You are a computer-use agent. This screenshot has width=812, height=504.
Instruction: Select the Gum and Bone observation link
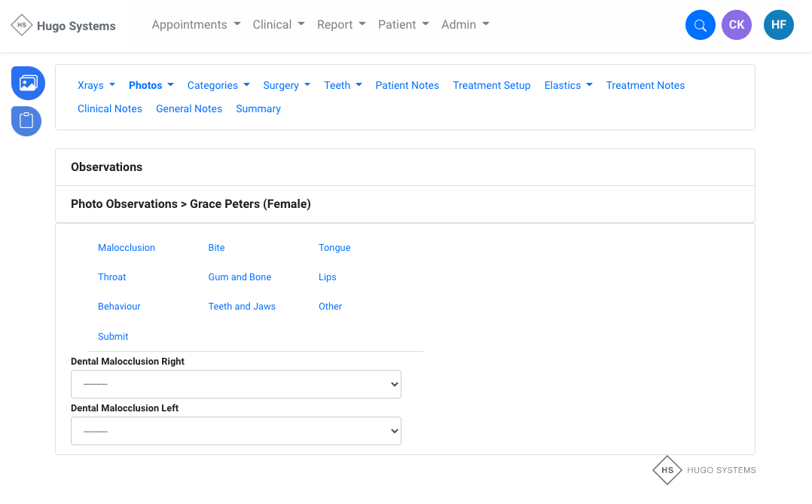(x=240, y=277)
